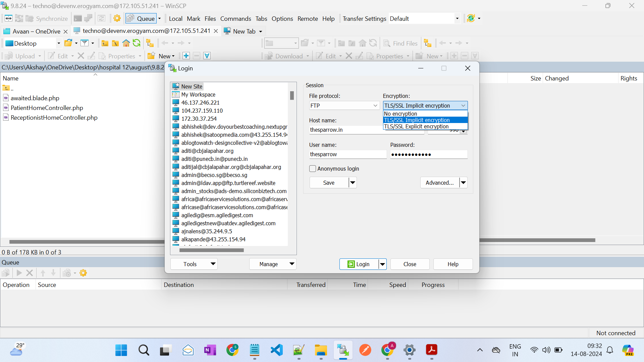Open Adobe Acrobat from taskbar
644x362 pixels.
432,350
